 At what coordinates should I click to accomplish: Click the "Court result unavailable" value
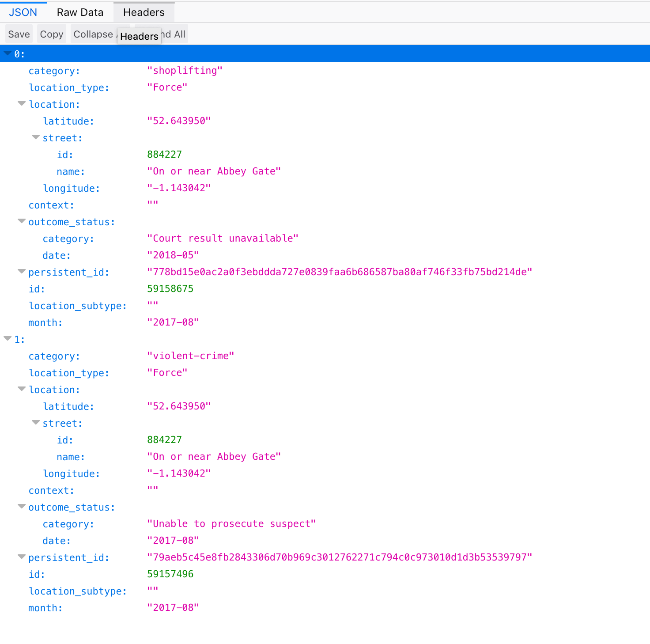point(223,239)
